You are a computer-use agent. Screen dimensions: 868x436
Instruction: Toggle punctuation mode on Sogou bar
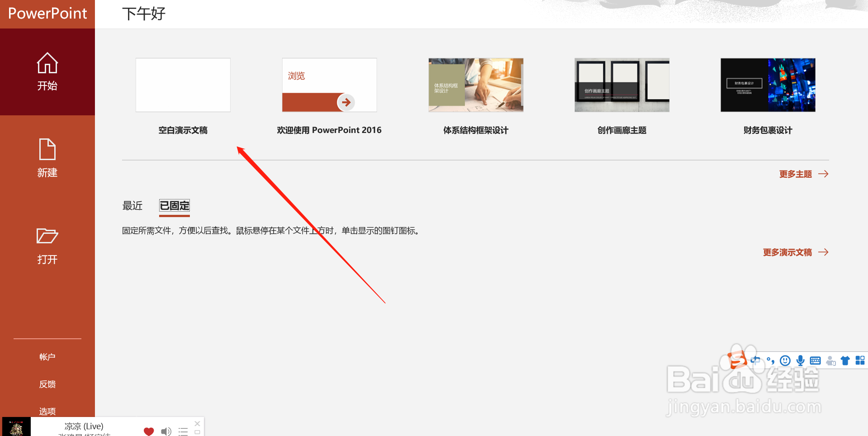tap(771, 360)
